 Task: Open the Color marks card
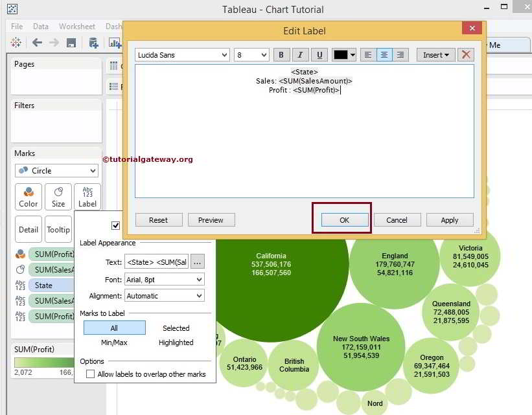coord(29,197)
